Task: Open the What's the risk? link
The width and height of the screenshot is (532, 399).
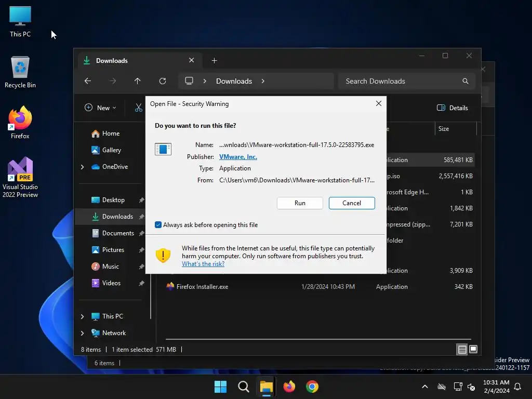Action: pyautogui.click(x=203, y=264)
